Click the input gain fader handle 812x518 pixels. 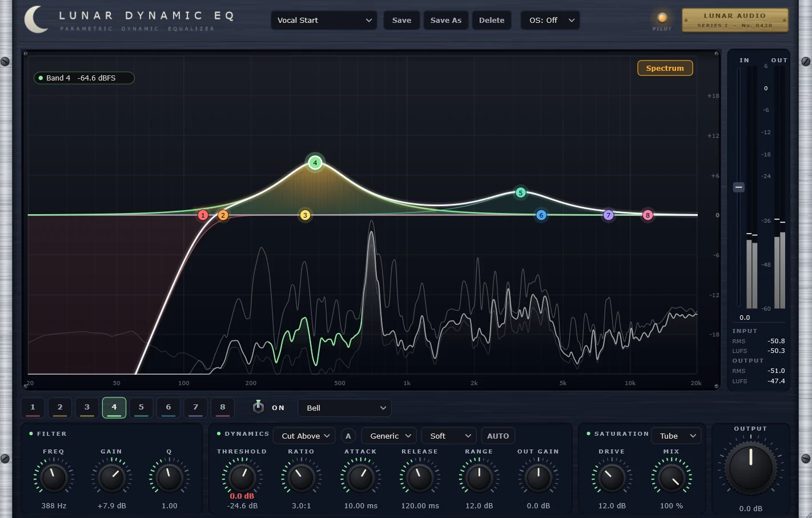pyautogui.click(x=739, y=187)
